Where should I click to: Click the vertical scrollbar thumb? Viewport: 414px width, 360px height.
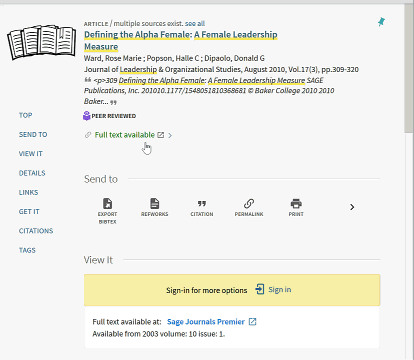click(409, 68)
